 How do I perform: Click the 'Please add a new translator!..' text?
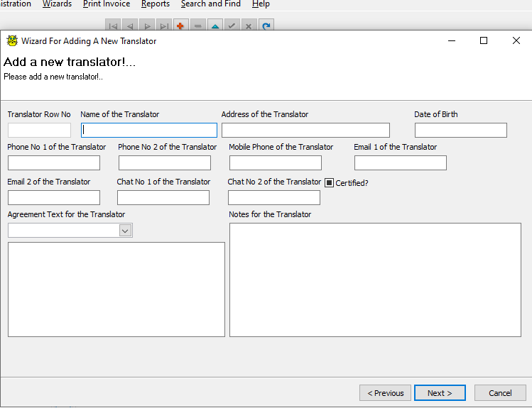tap(53, 77)
